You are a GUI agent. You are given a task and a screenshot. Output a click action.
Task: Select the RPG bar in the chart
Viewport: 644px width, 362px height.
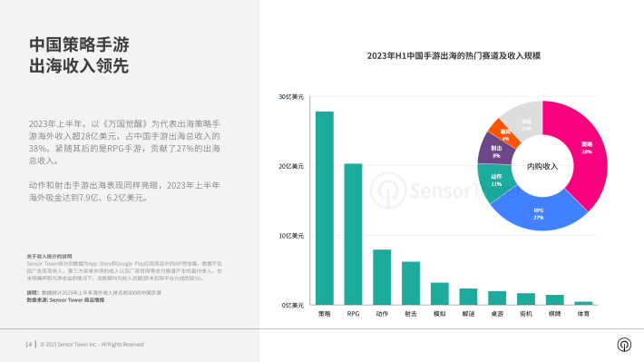point(353,234)
